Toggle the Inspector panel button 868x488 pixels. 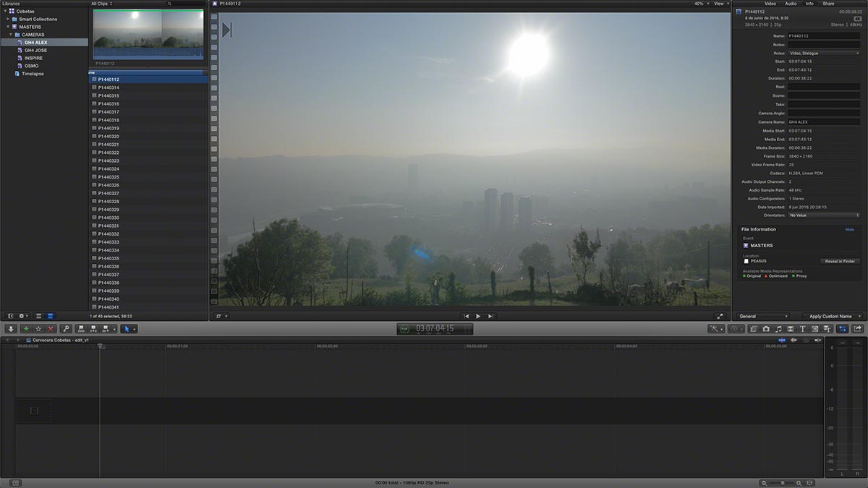[843, 329]
